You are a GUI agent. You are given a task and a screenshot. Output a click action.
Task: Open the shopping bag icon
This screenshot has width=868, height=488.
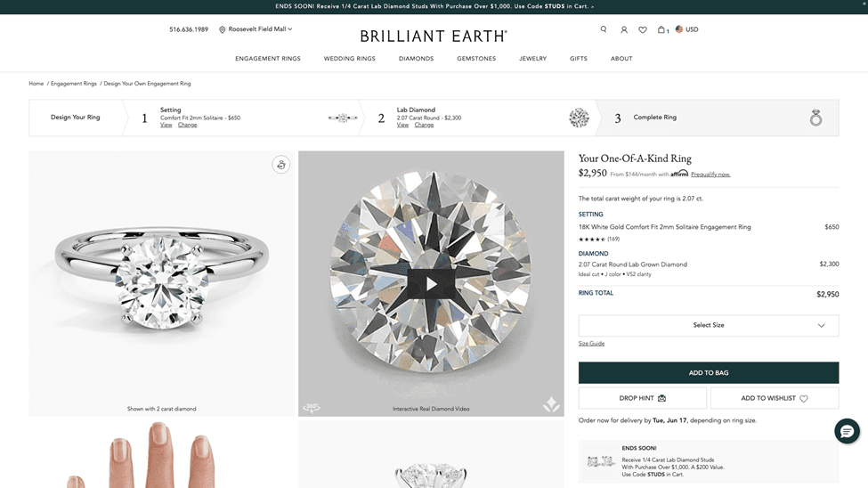pos(661,29)
